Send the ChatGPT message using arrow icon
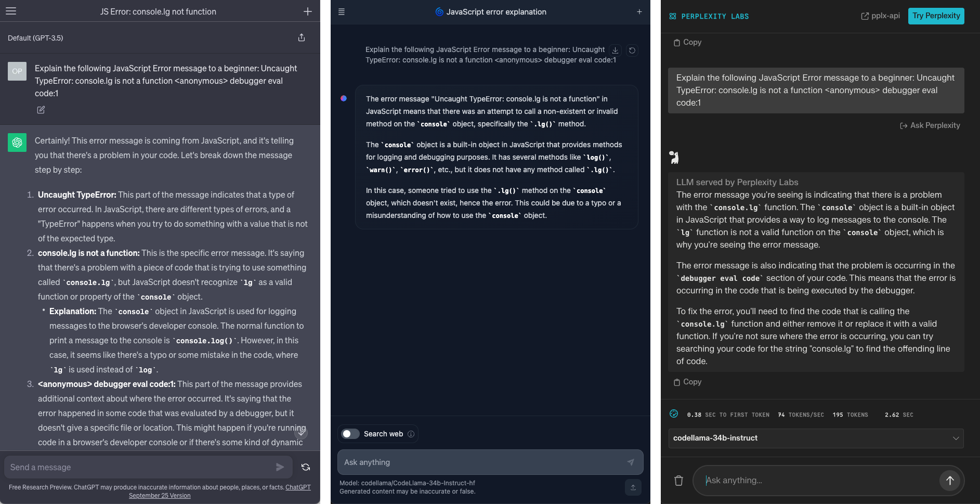 pos(280,467)
